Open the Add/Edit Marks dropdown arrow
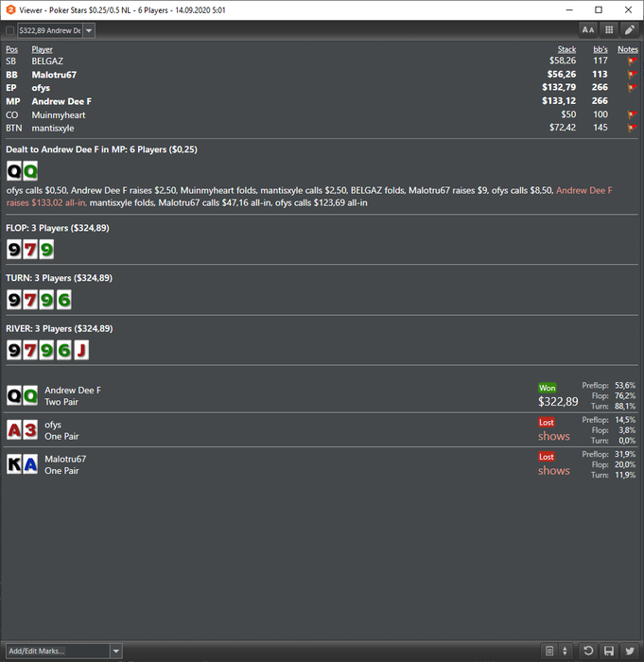 116,651
